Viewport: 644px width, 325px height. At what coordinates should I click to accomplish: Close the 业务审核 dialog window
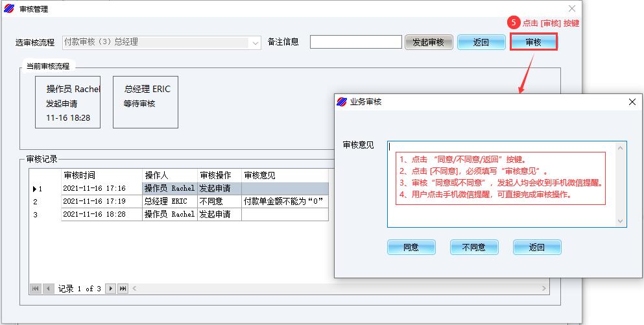632,102
